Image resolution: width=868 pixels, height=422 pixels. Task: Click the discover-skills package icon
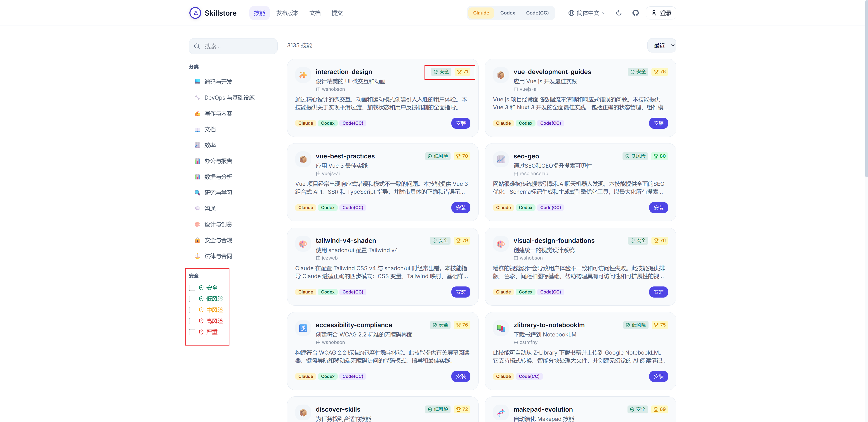tap(303, 412)
